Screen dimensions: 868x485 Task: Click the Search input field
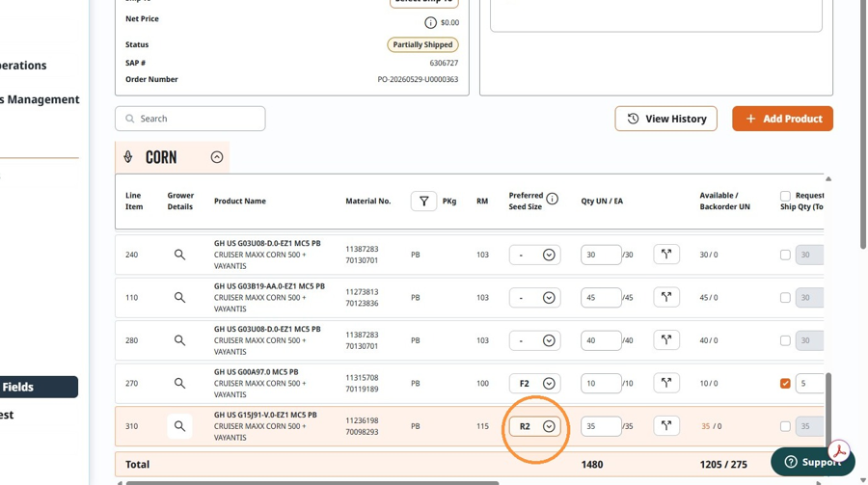click(190, 119)
